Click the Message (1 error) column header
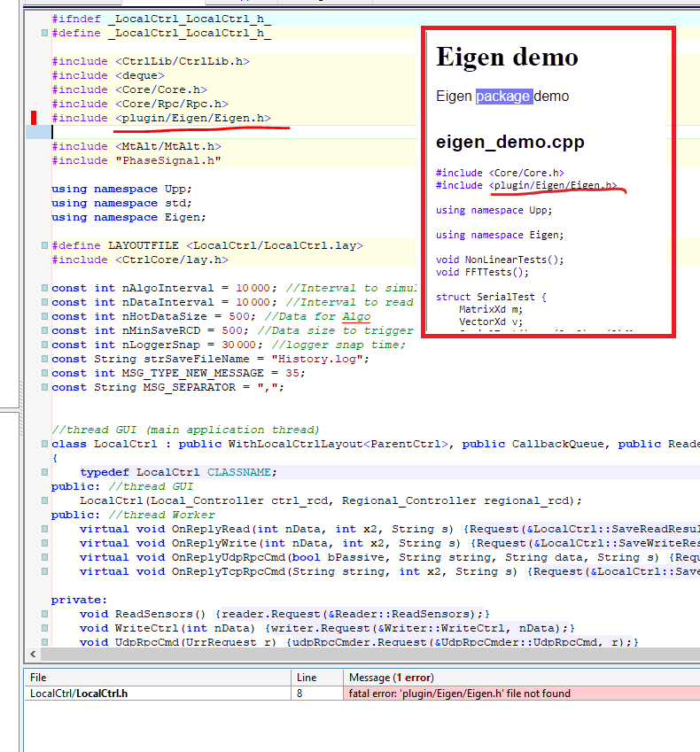Screen dimensions: 700x752 (520, 677)
